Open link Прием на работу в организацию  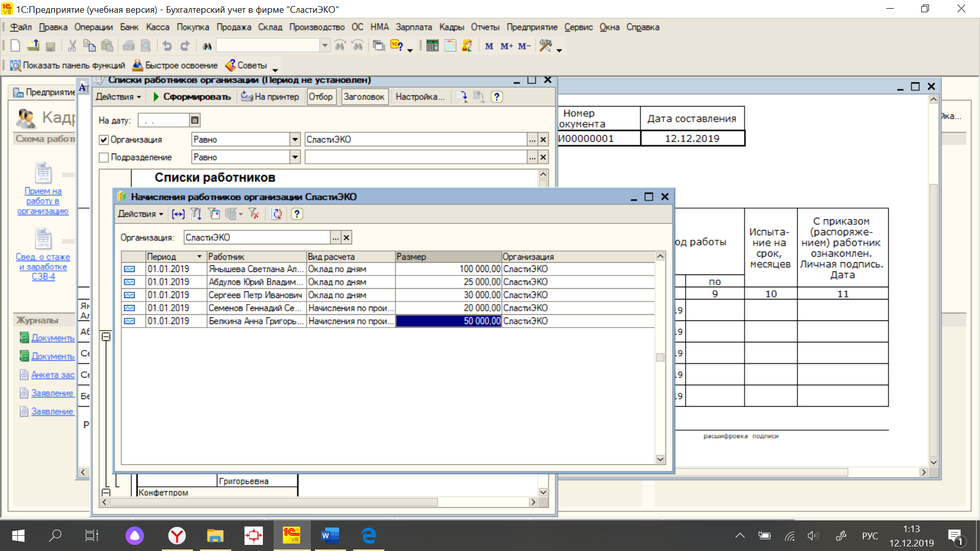point(43,201)
